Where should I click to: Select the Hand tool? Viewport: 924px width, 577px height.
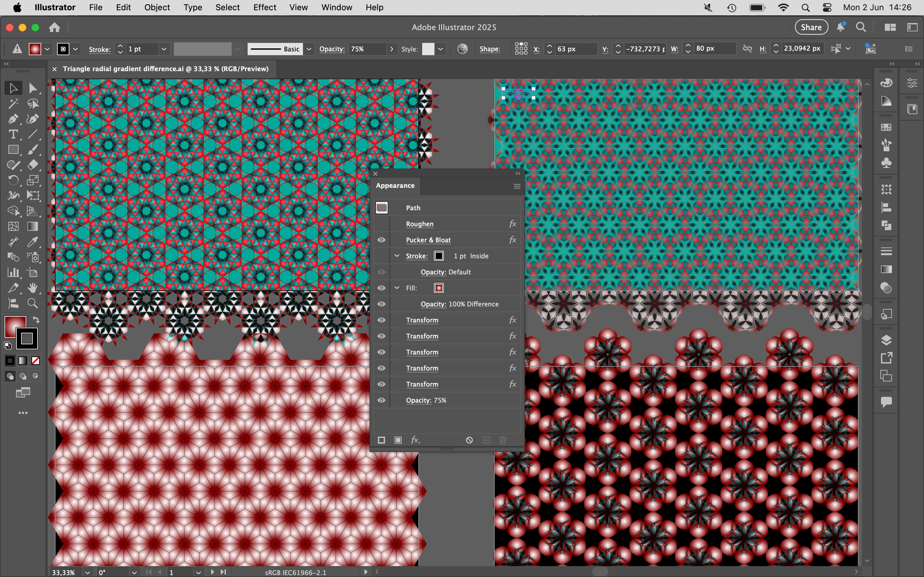(x=33, y=288)
